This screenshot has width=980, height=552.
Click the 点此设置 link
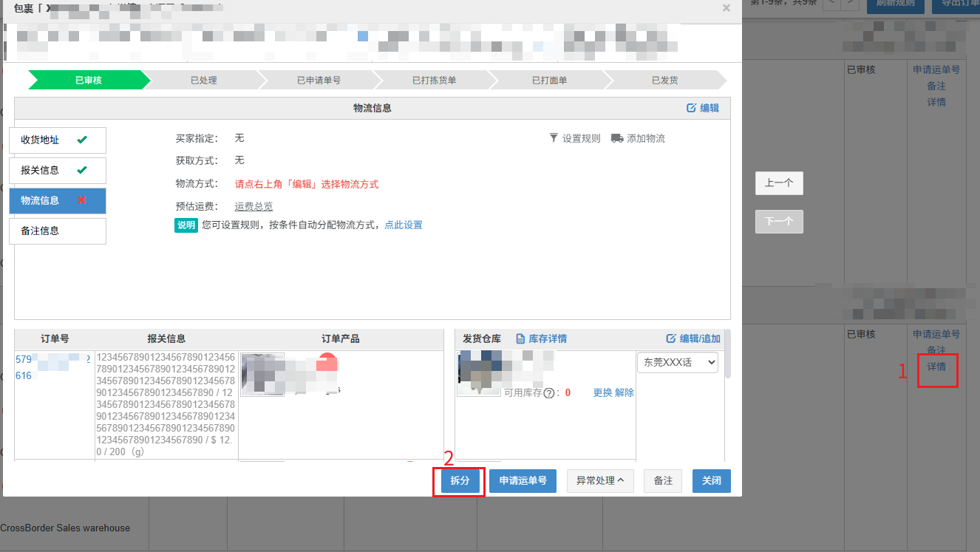point(403,225)
